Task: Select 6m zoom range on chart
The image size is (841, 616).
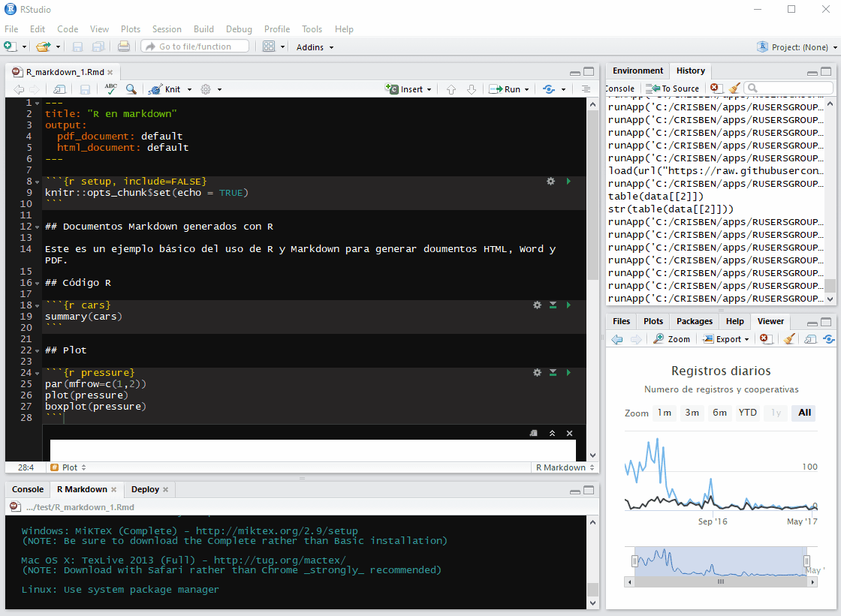Action: (x=720, y=413)
